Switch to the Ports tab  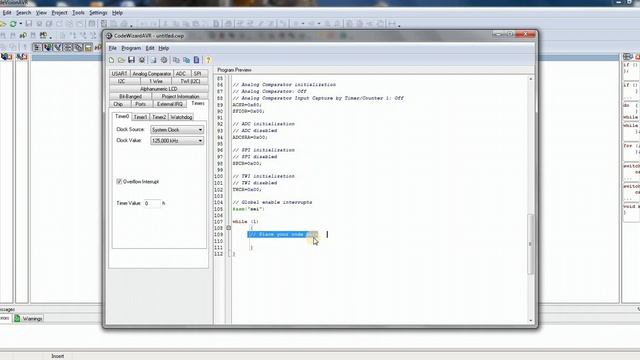(x=140, y=104)
